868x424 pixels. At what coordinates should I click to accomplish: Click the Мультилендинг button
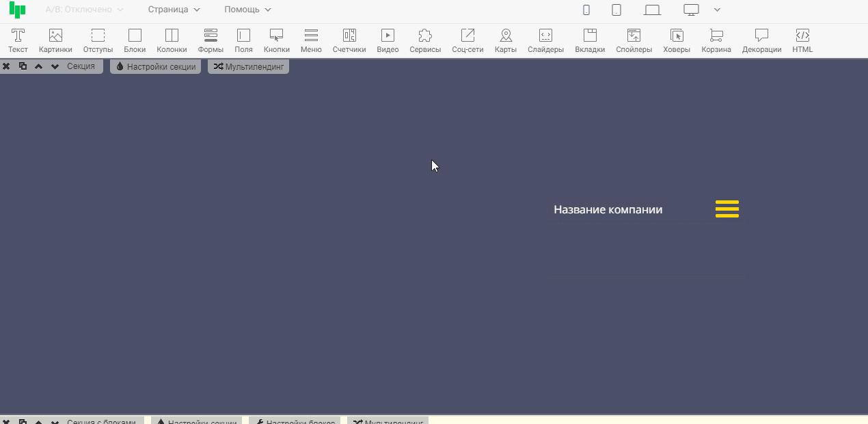coord(249,66)
